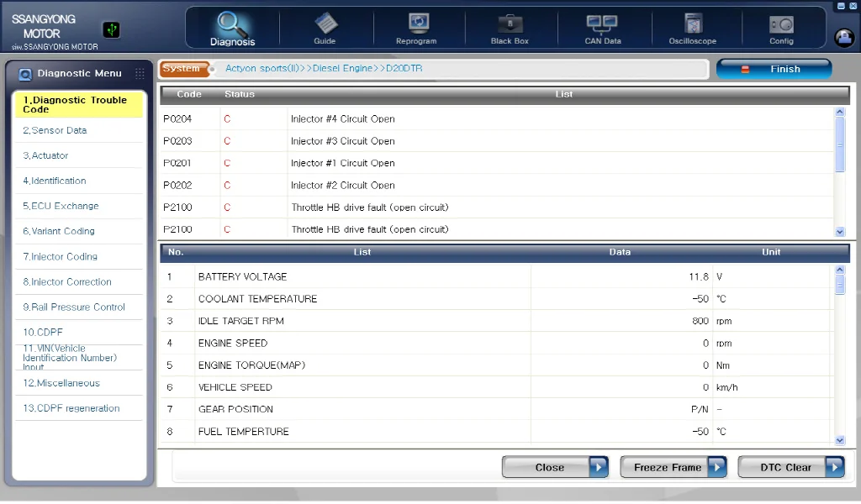The image size is (861, 504).
Task: Click the sensor data scrollbar thumb
Action: click(x=840, y=285)
